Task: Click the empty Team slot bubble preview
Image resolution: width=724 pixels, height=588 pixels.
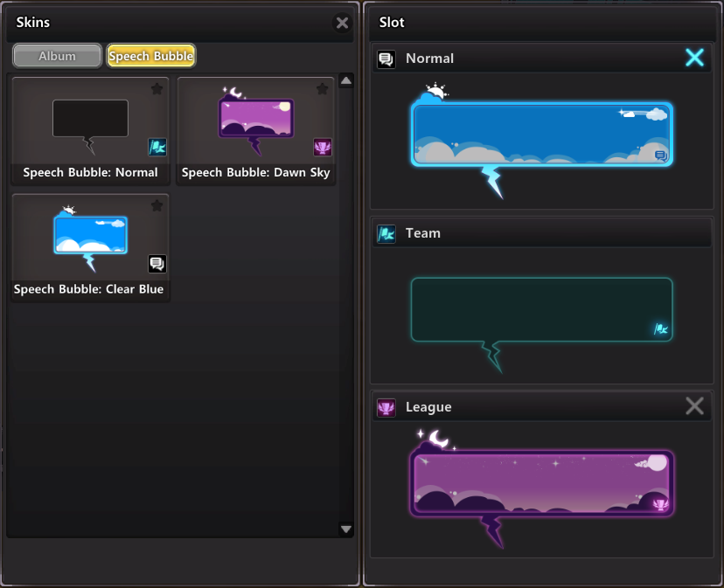Action: pyautogui.click(x=541, y=310)
